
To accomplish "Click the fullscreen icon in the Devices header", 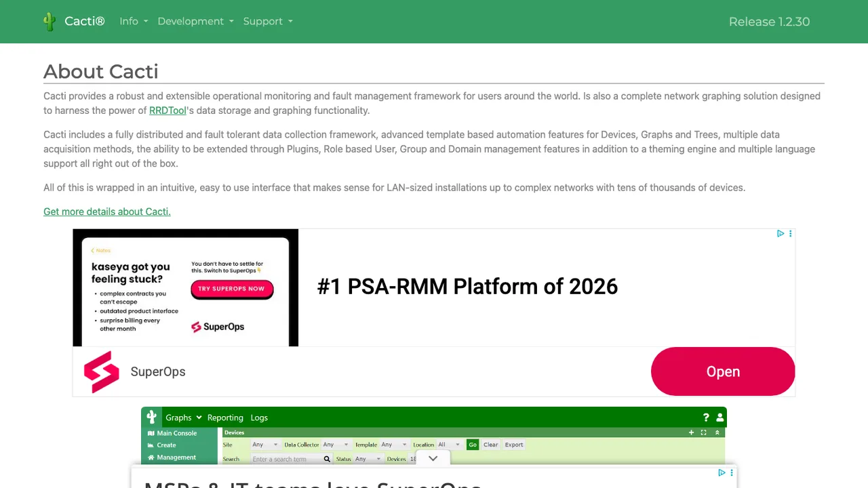I will (x=704, y=432).
